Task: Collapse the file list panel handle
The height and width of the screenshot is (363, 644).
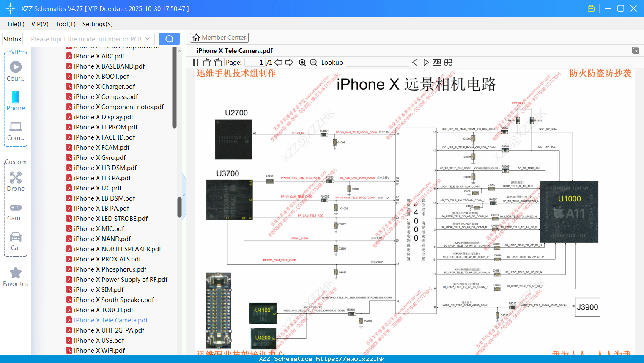Action: (184, 195)
